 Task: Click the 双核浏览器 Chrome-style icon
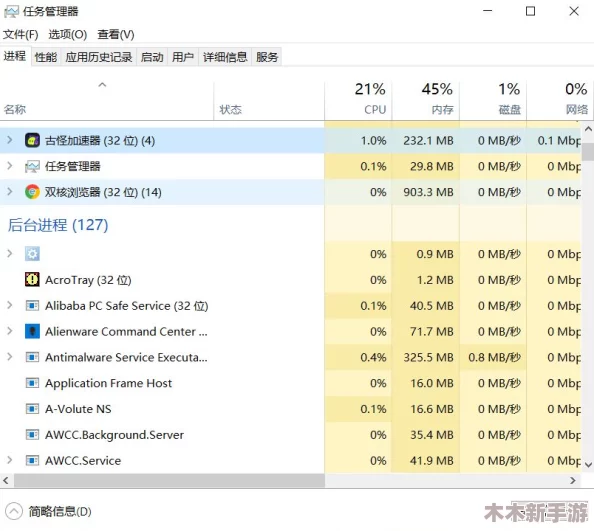coord(32,192)
